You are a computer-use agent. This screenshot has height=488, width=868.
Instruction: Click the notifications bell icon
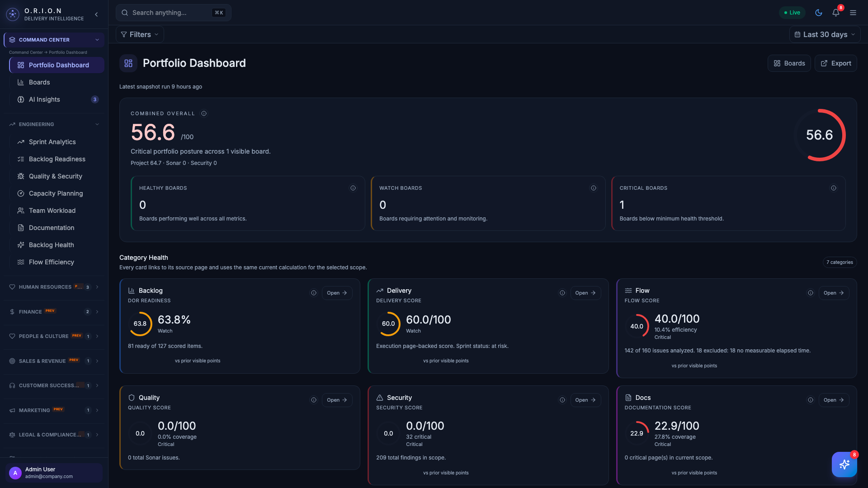835,13
